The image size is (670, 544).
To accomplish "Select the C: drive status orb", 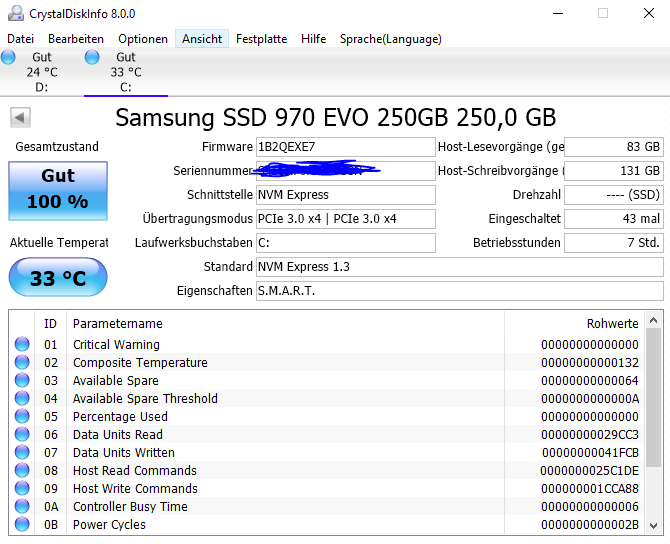I will (x=92, y=57).
